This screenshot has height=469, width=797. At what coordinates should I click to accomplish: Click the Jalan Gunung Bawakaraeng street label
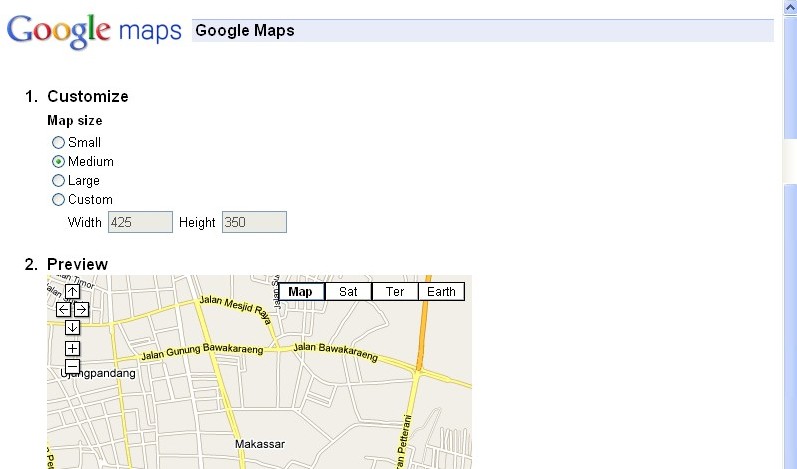pos(202,352)
